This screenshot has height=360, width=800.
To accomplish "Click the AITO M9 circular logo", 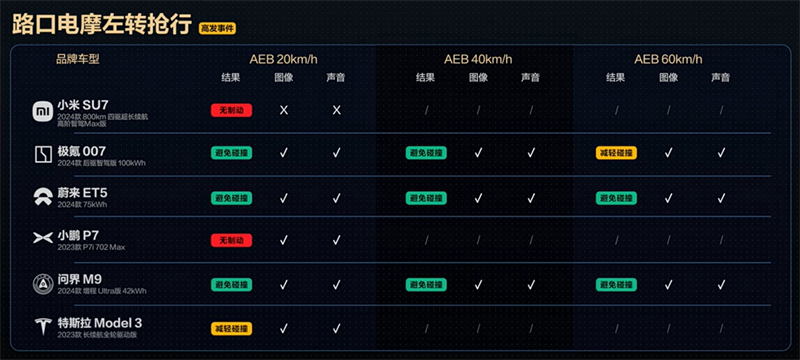I will (x=43, y=284).
